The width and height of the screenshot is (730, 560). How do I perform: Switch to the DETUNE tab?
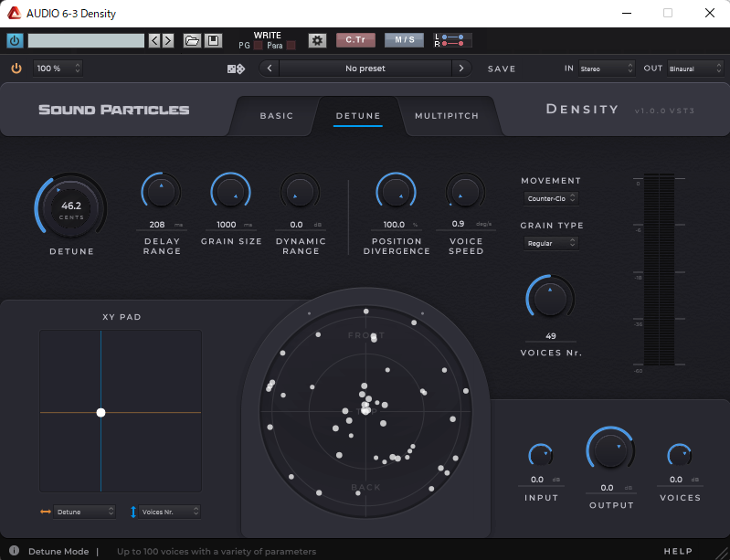pyautogui.click(x=358, y=116)
